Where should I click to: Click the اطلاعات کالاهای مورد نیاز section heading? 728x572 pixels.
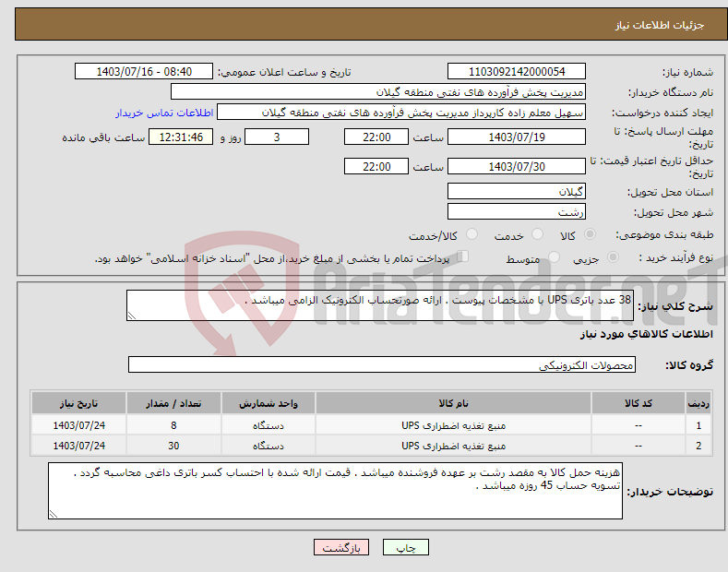pos(646,334)
